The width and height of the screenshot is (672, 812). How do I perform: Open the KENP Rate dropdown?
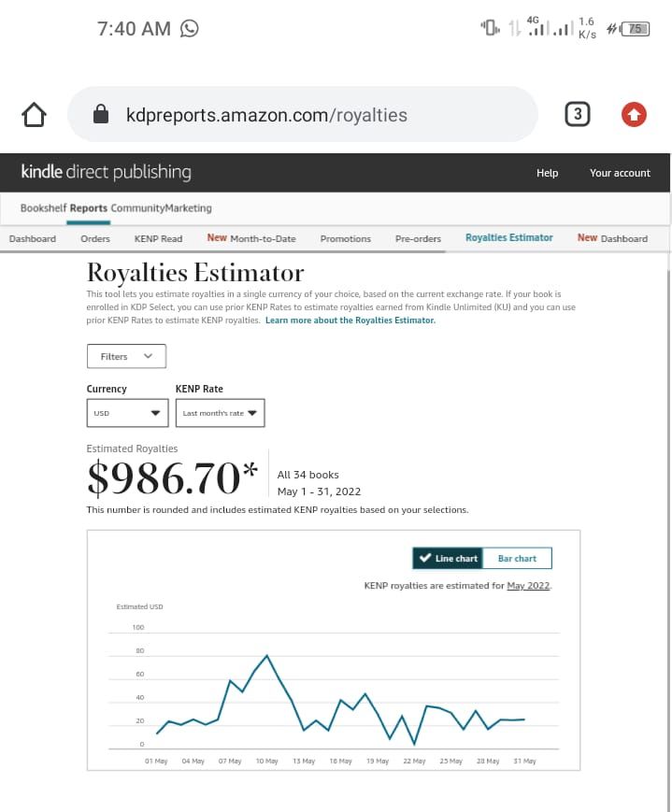click(x=220, y=413)
